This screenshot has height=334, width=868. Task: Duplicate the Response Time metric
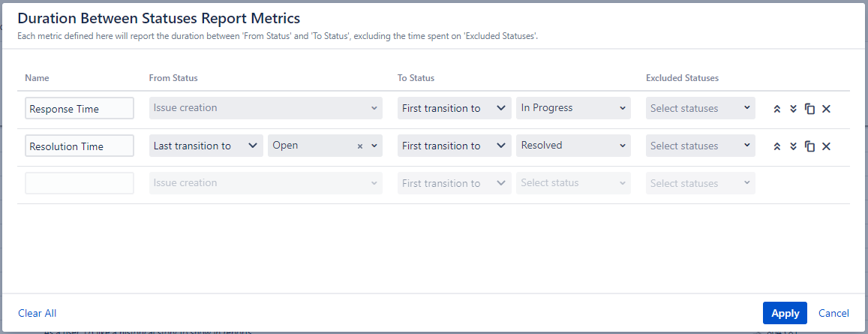(x=809, y=109)
